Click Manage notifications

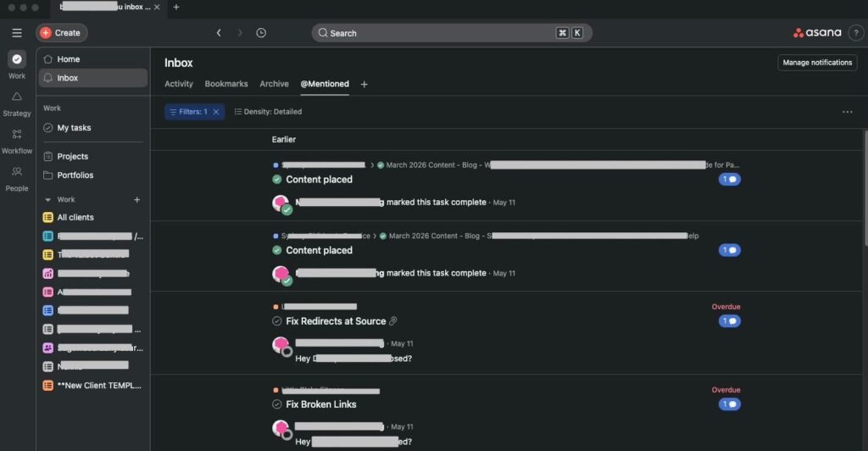[x=817, y=63]
